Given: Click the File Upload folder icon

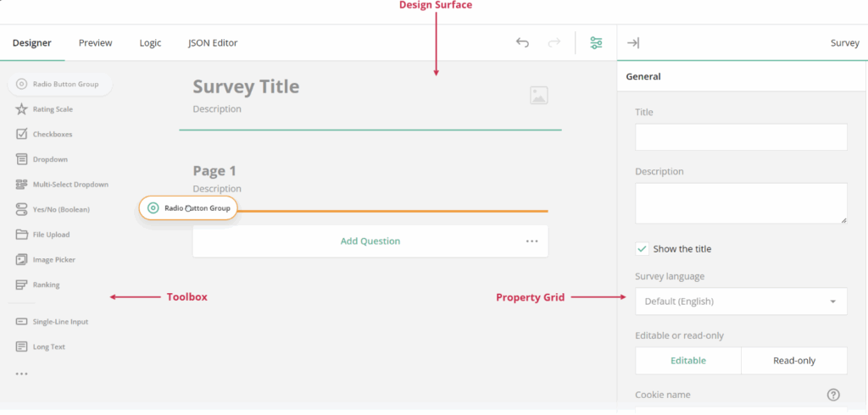Looking at the screenshot, I should coord(21,235).
